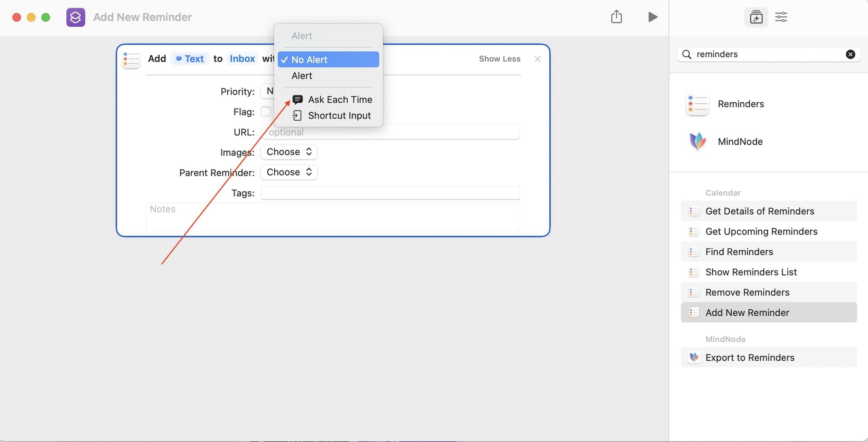Click the purple Add New Reminder shortcut icon
868x442 pixels.
click(76, 17)
